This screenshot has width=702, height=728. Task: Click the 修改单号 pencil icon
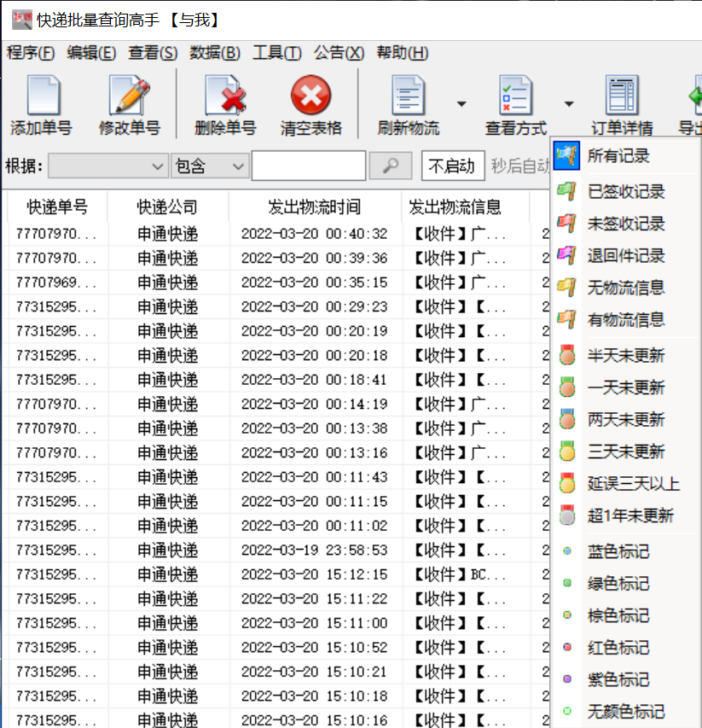[x=130, y=96]
